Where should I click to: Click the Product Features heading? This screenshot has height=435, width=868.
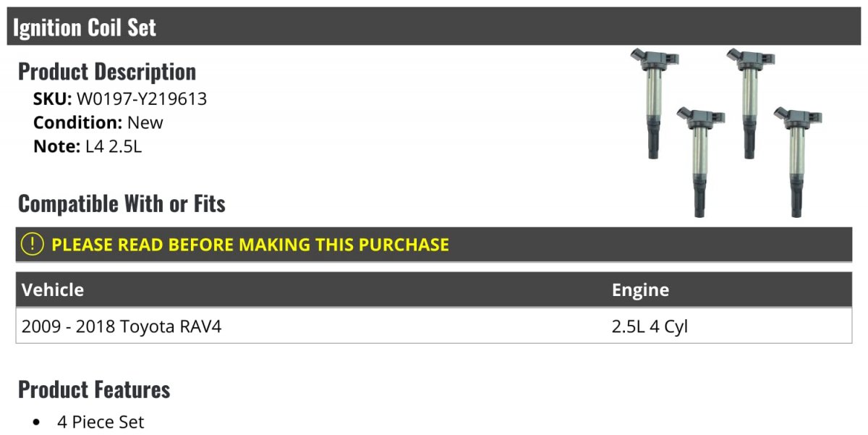[x=94, y=389]
